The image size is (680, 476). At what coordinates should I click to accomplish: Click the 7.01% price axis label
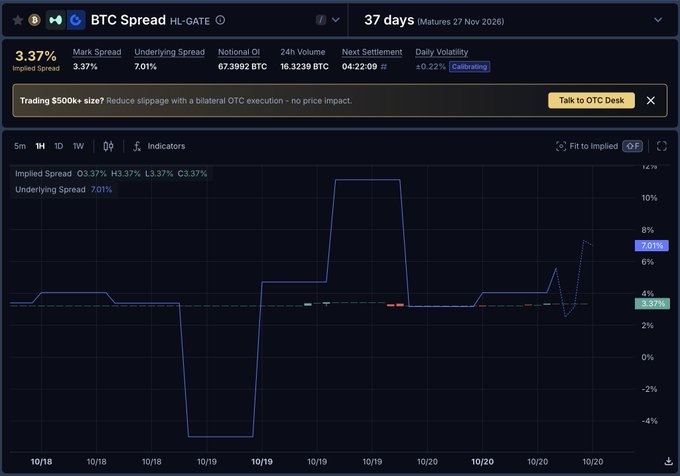652,245
